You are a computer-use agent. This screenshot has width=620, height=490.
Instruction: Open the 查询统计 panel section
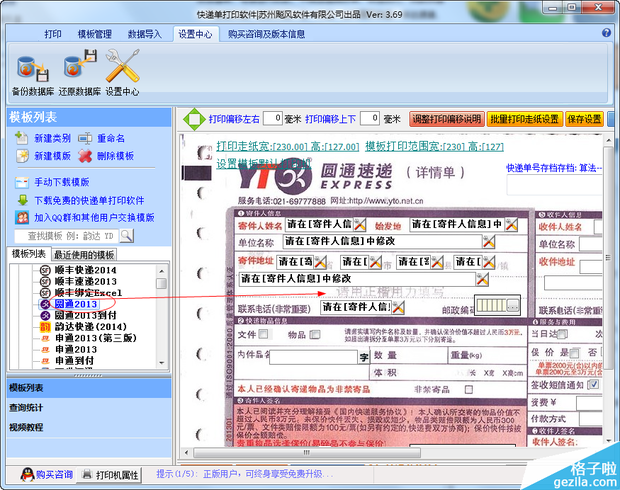(89, 408)
